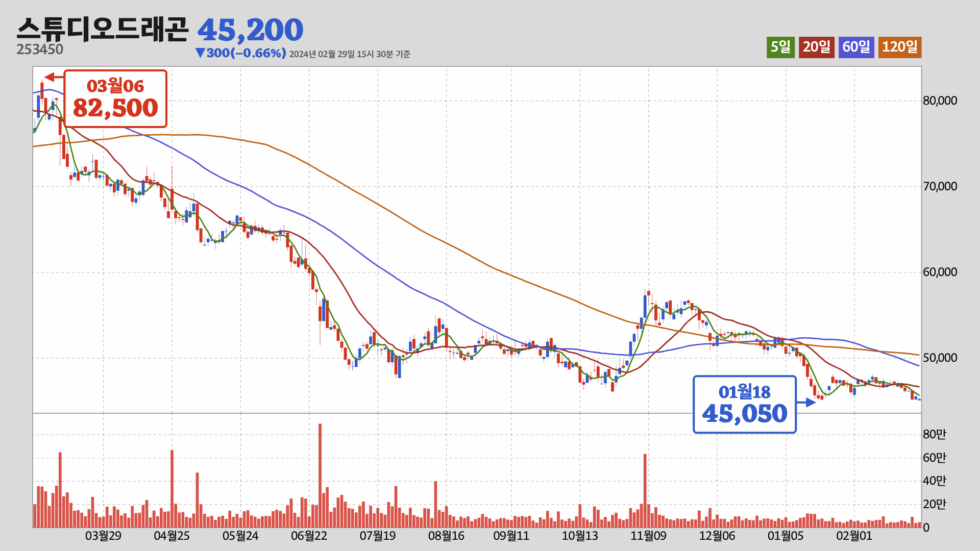
Task: Click the 70,000 price axis label
Action: [940, 186]
